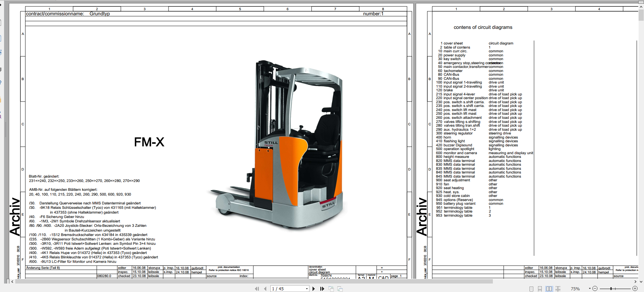Click the 'contract/commissionname:' label
Viewport: 644px width, 292px height.
tap(55, 14)
